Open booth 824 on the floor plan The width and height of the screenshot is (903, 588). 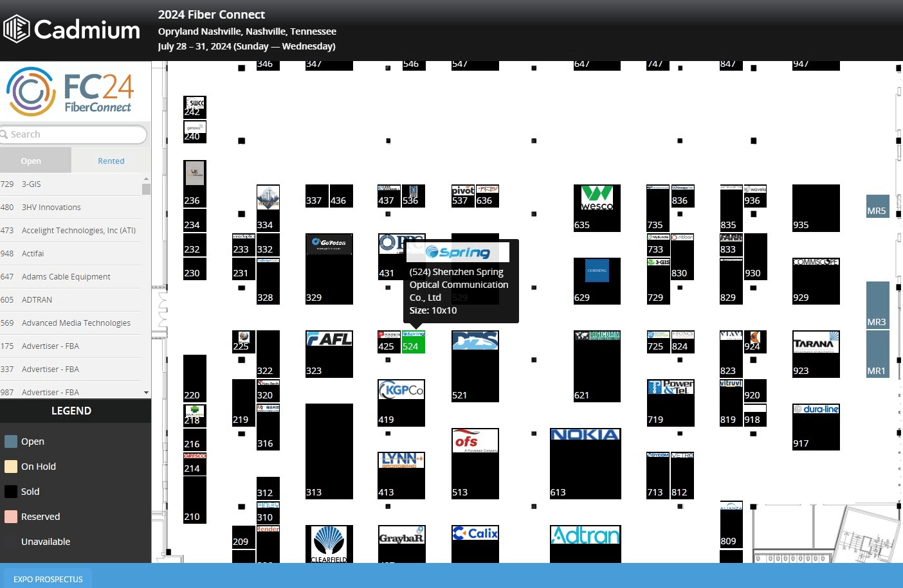coord(683,342)
